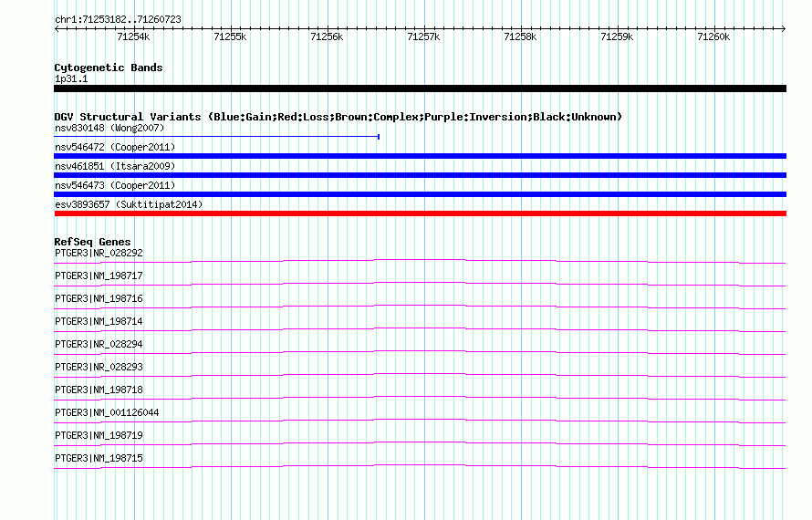Click the nsv830148 (Wong2007) variant label
This screenshot has width=812, height=520.
pos(109,128)
